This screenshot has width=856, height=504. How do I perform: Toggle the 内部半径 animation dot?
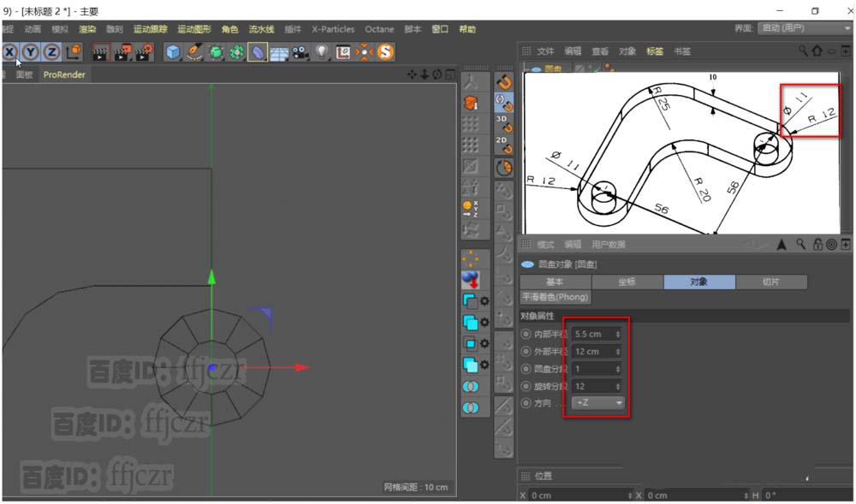pos(526,334)
